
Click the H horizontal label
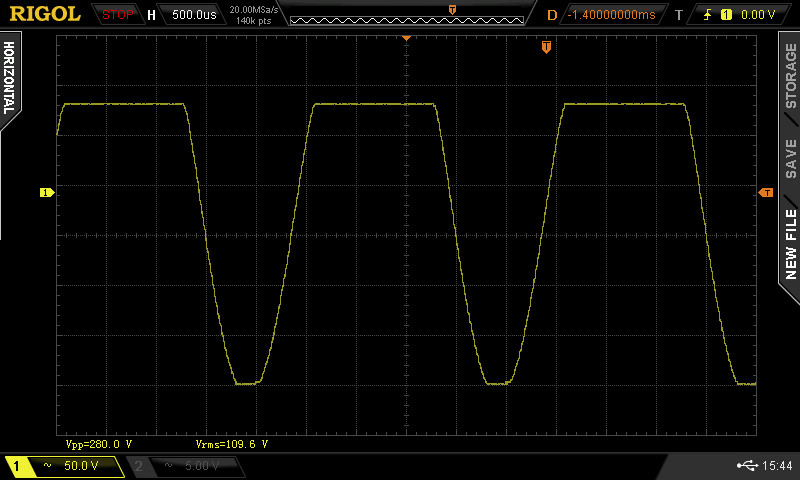click(x=151, y=15)
